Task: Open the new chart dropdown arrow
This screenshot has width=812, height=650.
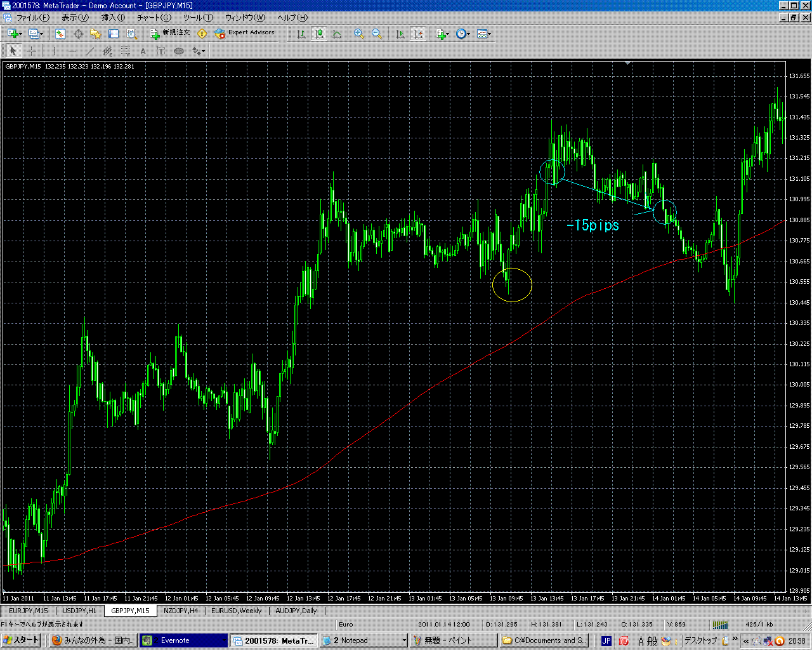Action: coord(21,34)
